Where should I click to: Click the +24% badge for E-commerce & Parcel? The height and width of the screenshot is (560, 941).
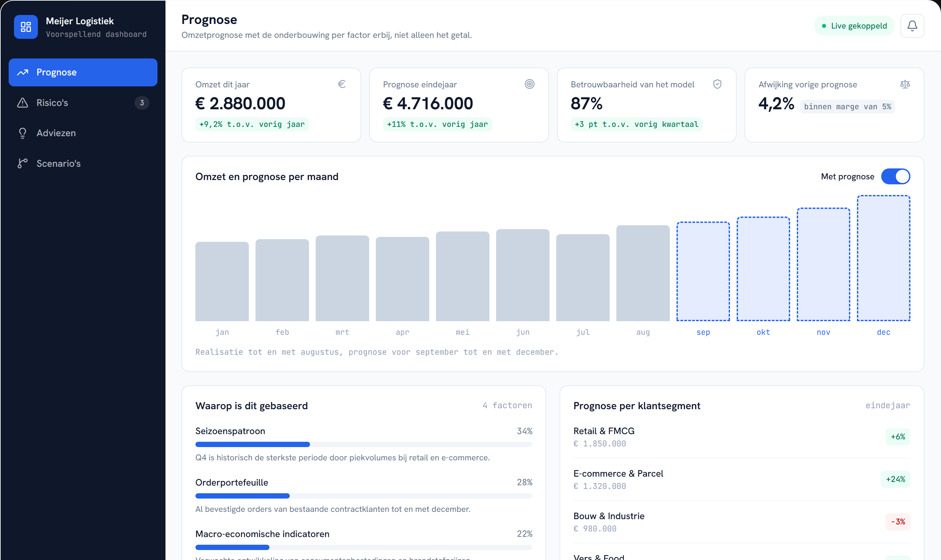click(x=895, y=479)
